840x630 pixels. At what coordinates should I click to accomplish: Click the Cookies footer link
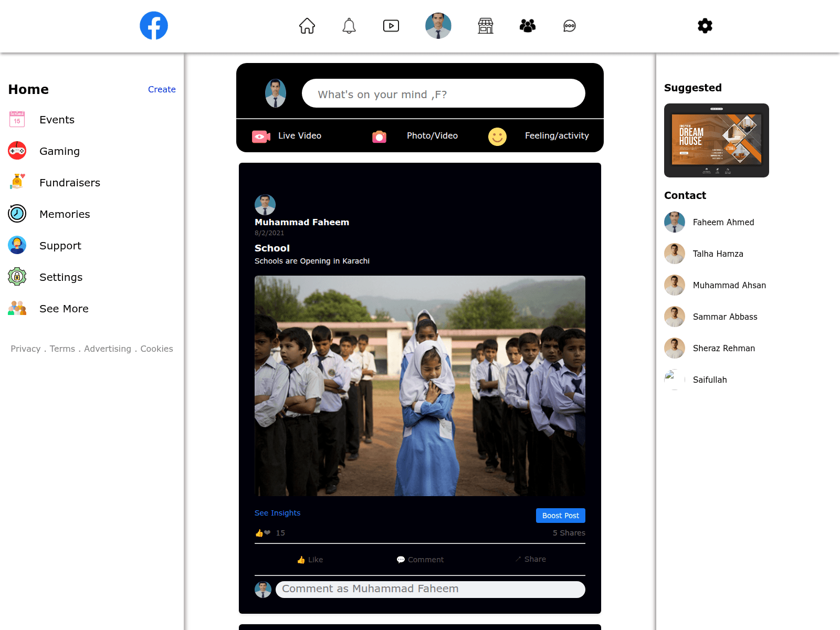coord(156,349)
